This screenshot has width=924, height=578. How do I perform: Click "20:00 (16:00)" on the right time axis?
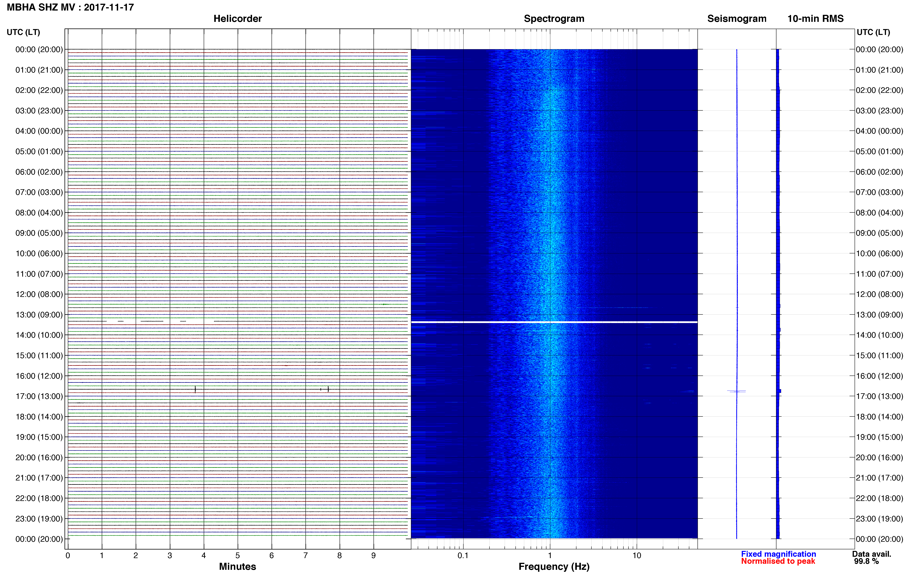click(879, 458)
